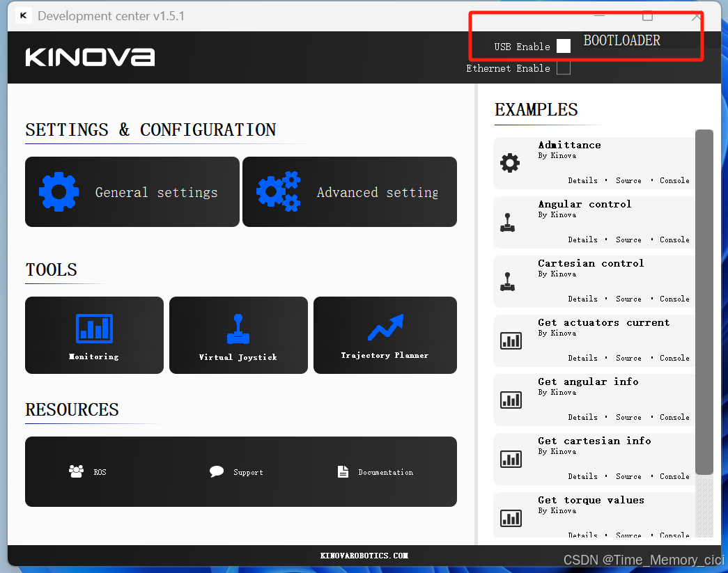Click the BOOTLOADER label
This screenshot has width=728, height=573.
coord(621,40)
